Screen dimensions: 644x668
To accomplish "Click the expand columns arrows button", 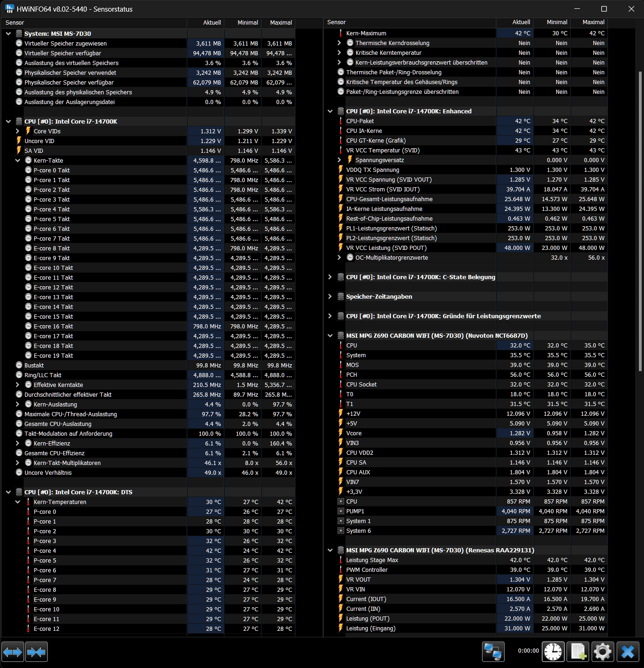I will [x=13, y=652].
